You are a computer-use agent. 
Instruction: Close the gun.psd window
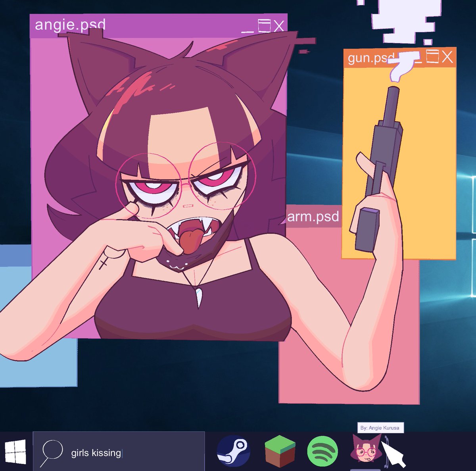click(x=447, y=57)
